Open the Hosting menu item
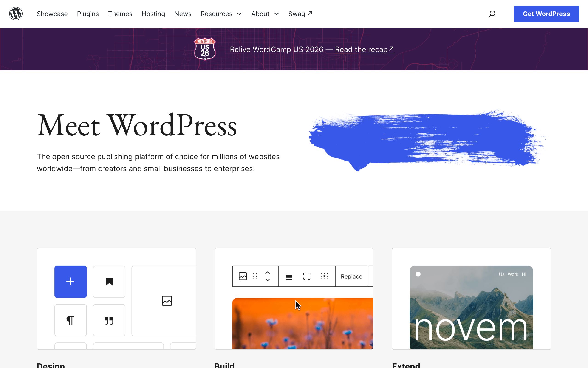This screenshot has height=368, width=588. [x=153, y=14]
